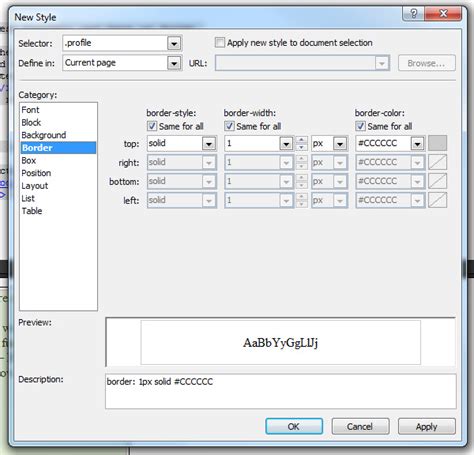Select the Background category
This screenshot has height=455, width=474.
tap(58, 135)
